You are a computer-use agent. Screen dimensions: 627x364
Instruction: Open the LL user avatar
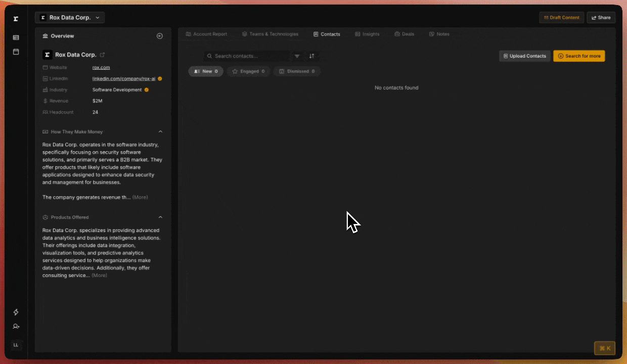pos(16,345)
